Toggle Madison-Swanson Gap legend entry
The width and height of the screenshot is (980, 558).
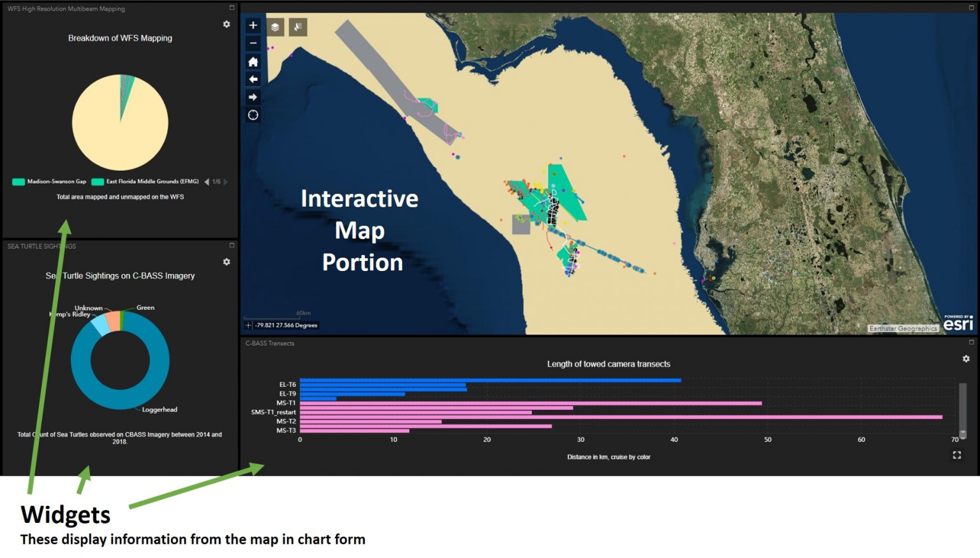pyautogui.click(x=50, y=182)
